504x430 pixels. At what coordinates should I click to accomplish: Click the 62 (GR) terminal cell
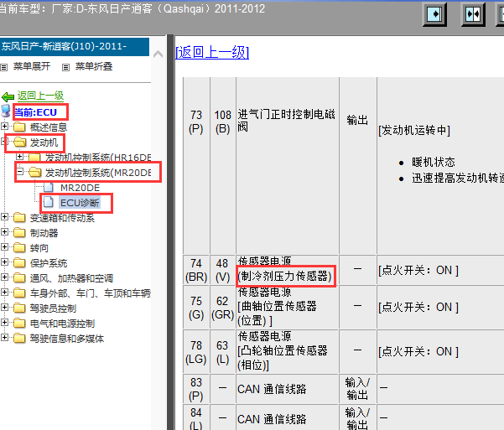223,308
